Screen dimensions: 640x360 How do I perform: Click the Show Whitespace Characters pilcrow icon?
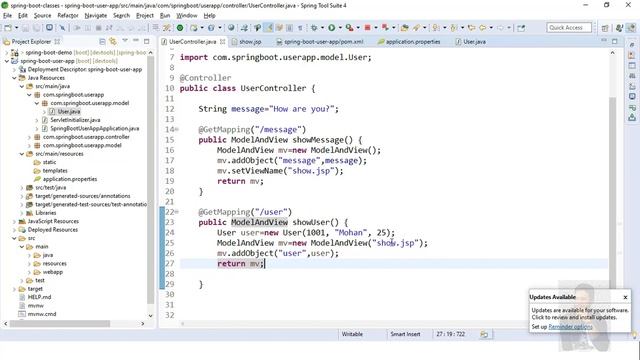click(x=300, y=28)
